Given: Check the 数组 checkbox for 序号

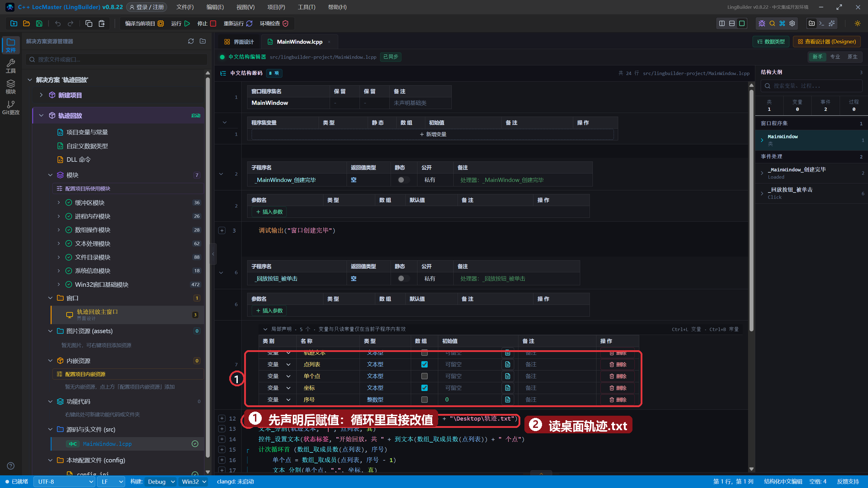Looking at the screenshot, I should [424, 399].
